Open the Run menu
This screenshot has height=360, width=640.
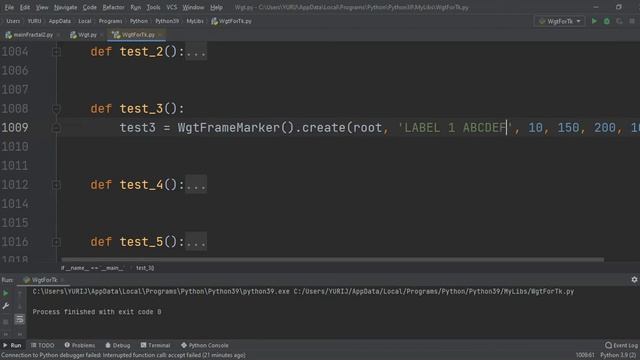136,7
